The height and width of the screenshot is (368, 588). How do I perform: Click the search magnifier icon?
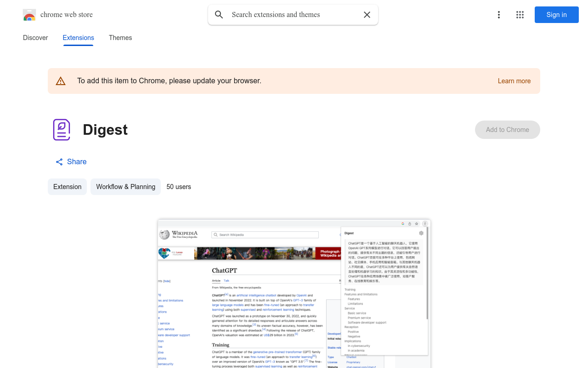click(219, 15)
